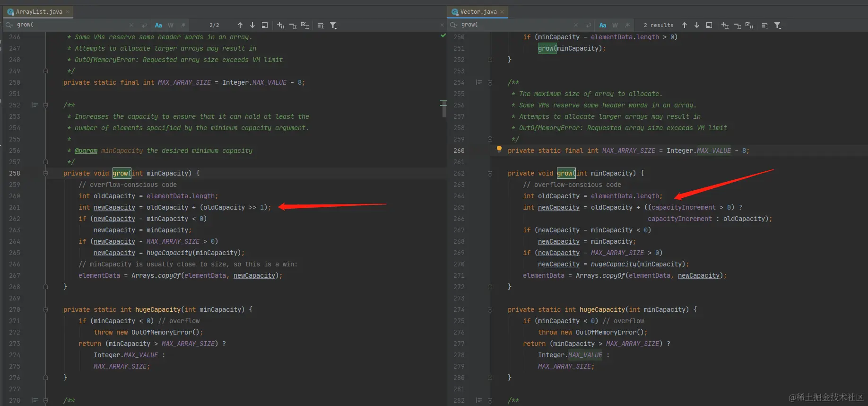The image size is (868, 406).
Task: Click ArrayList.java vertical scrollbar thumb
Action: (x=444, y=109)
